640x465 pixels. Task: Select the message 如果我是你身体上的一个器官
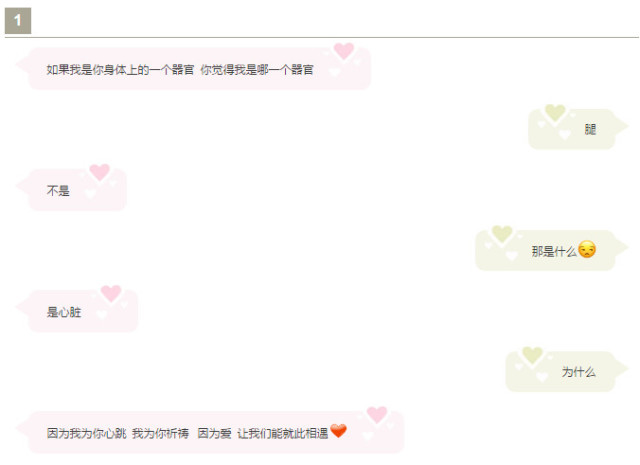tap(120, 70)
